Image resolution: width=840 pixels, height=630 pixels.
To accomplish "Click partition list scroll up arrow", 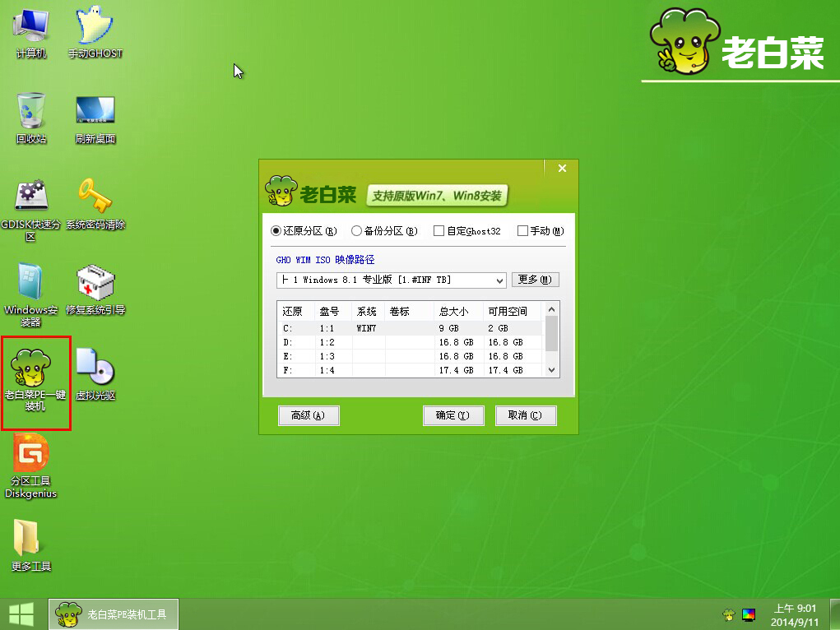I will coord(551,309).
